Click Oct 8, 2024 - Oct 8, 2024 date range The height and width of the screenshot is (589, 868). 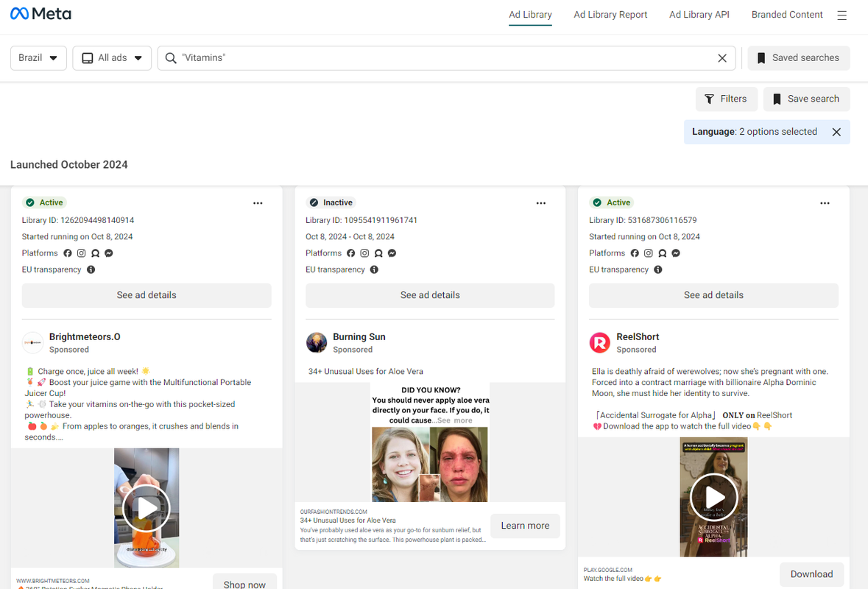(x=350, y=237)
